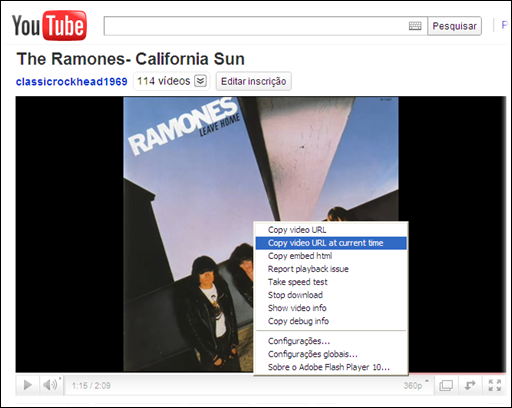Image resolution: width=512 pixels, height=408 pixels.
Task: Click the Editar inscrição button
Action: tap(254, 81)
